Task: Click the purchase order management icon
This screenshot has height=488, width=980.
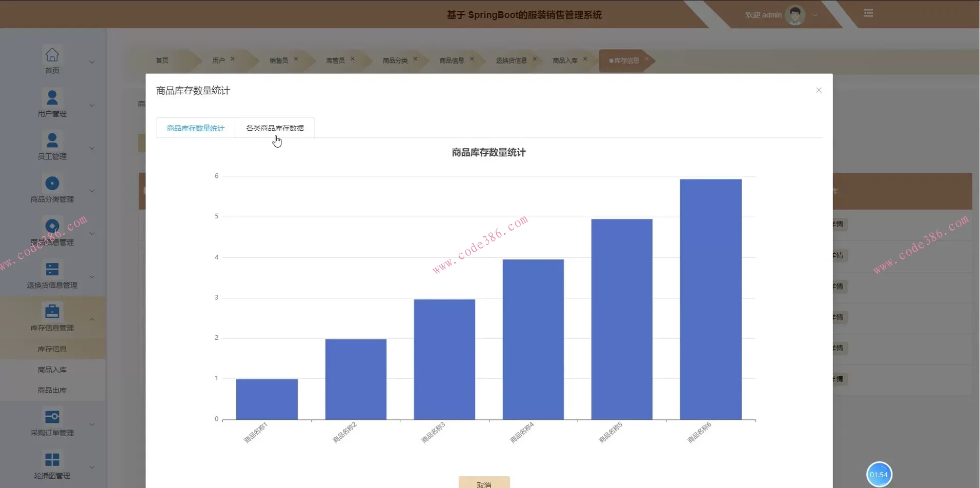Action: [x=52, y=417]
